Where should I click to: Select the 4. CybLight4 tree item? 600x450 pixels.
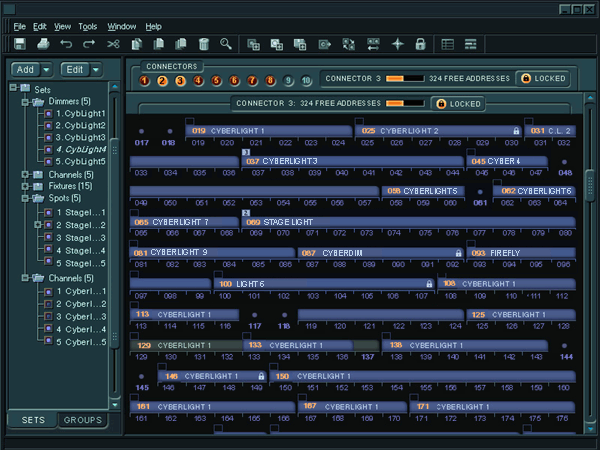80,149
